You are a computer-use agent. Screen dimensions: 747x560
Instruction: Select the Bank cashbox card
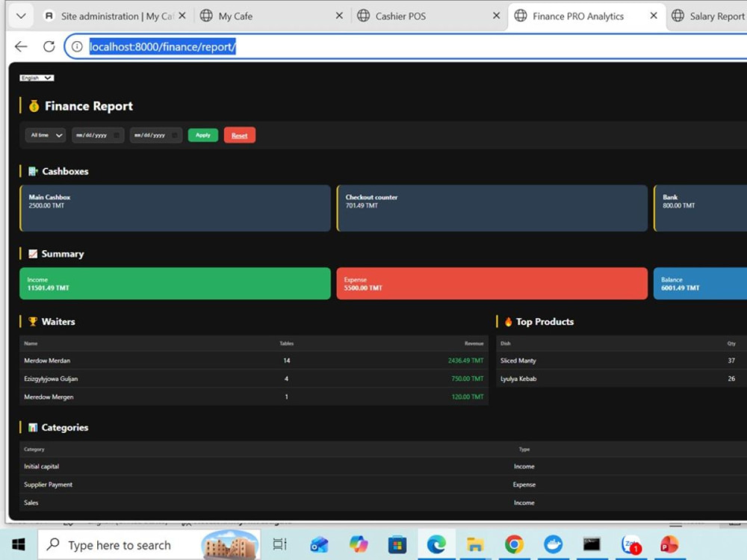pyautogui.click(x=701, y=208)
